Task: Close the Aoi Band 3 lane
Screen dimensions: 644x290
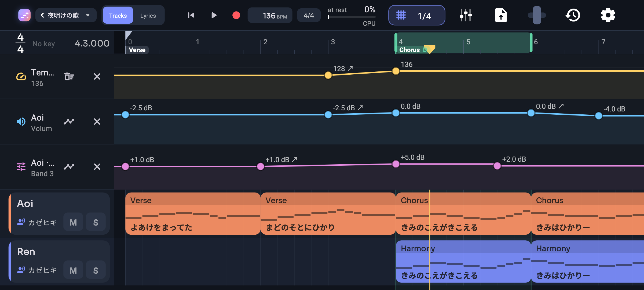Action: point(97,167)
